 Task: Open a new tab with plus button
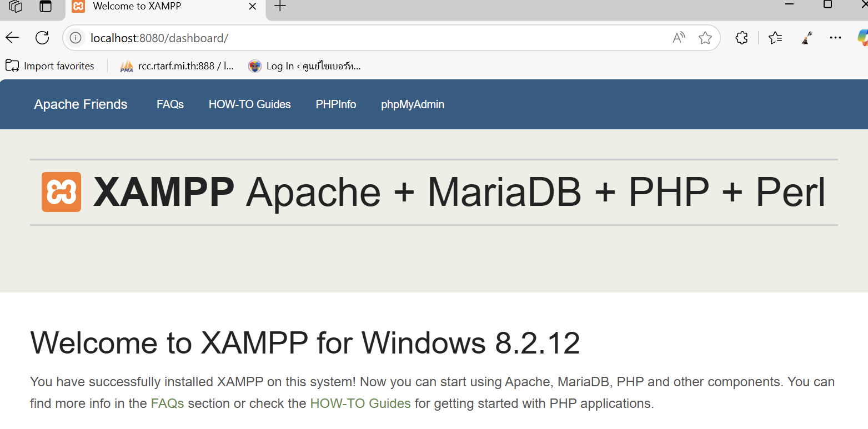click(280, 6)
